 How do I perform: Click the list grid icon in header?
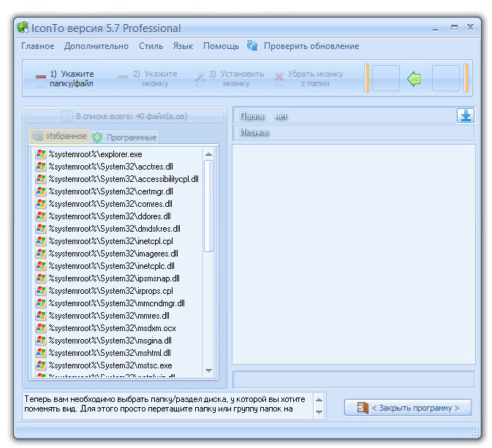[x=67, y=116]
